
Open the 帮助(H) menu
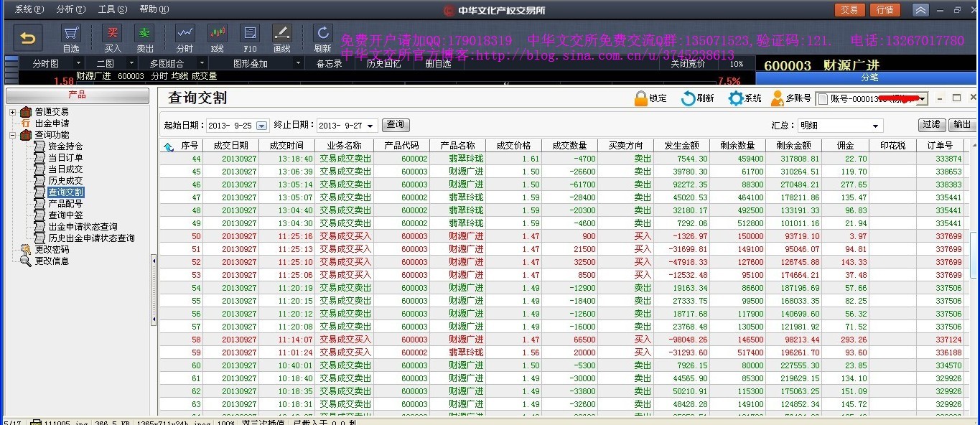(x=154, y=9)
